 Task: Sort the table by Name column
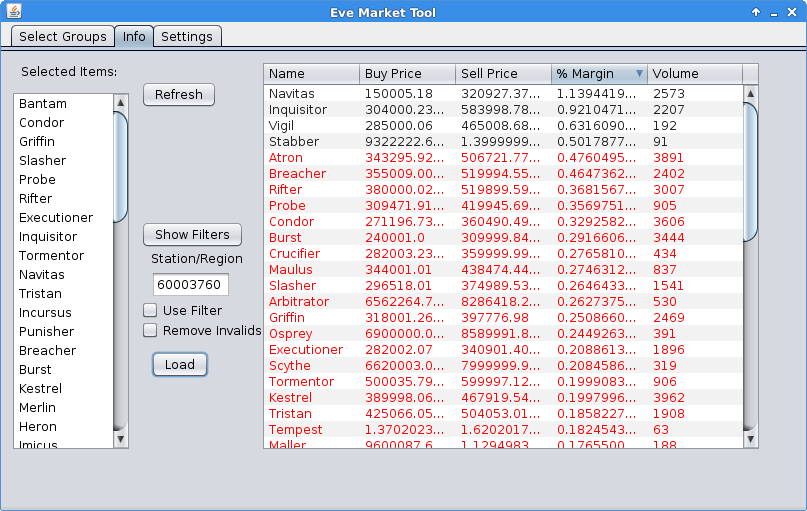311,74
